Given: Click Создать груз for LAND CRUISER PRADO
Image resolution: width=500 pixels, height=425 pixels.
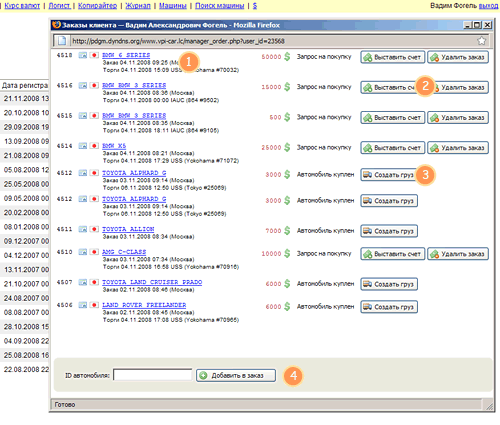Looking at the screenshot, I should coord(389,284).
